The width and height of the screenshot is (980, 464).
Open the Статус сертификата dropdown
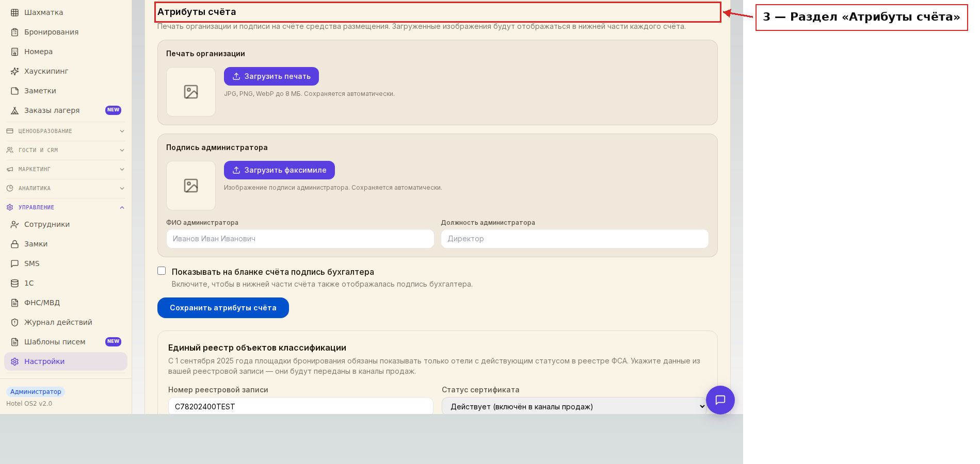click(574, 406)
